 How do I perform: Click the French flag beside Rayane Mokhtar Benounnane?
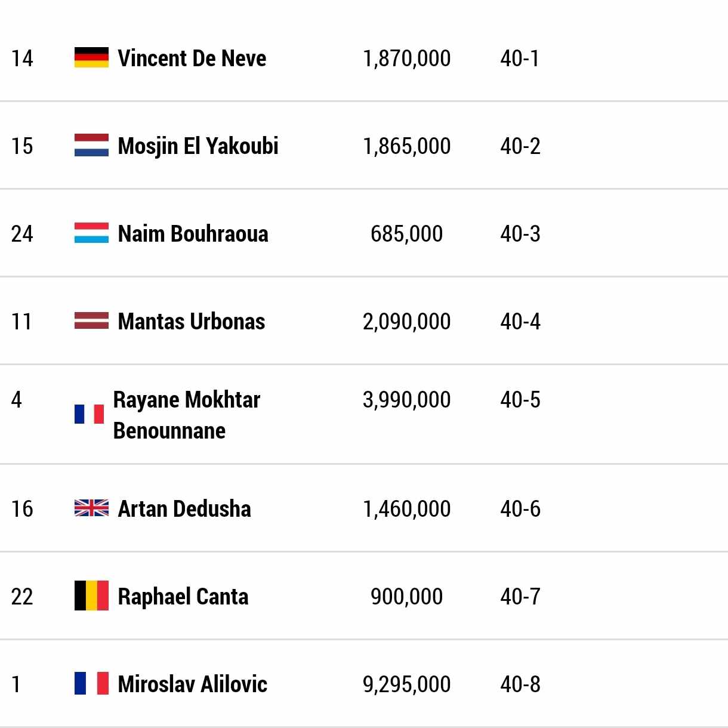click(x=90, y=414)
